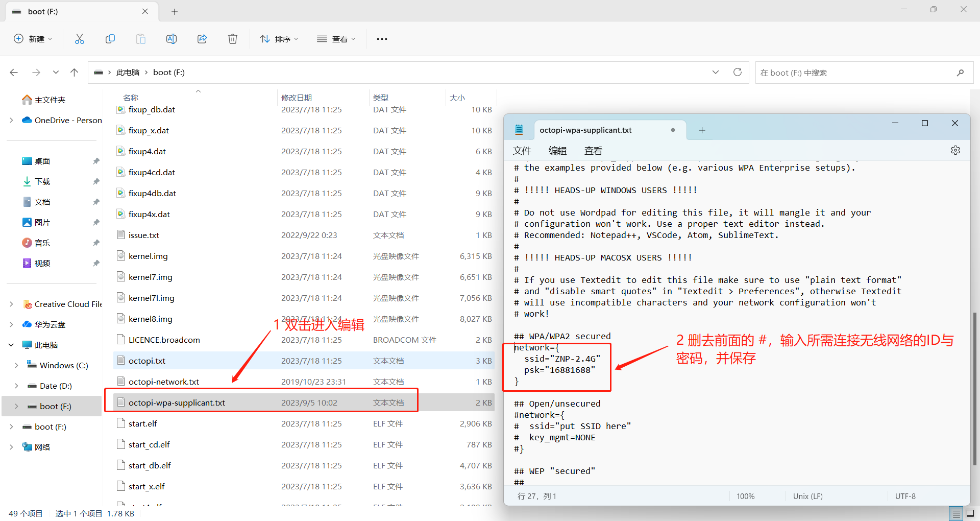980x521 pixels.
Task: Click the 新建 new button
Action: (x=33, y=39)
